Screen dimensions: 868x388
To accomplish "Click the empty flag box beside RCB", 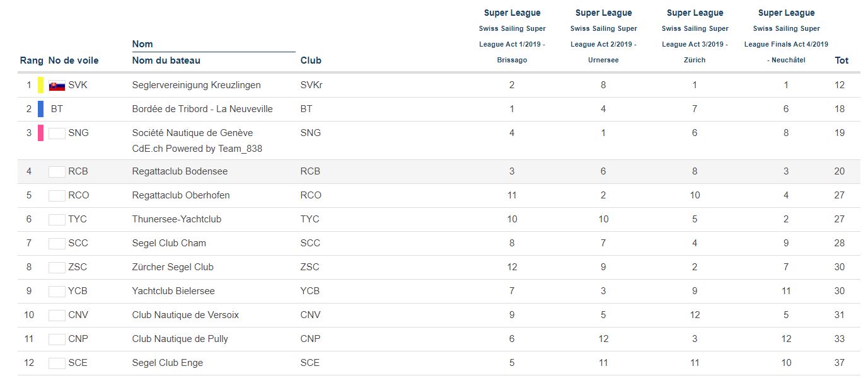I will [57, 172].
